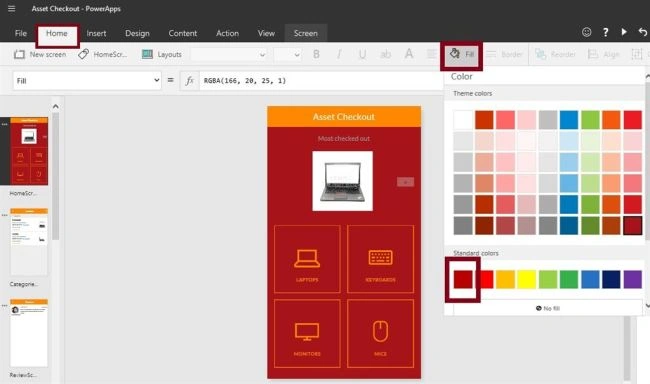Click the Keyboards icon tile
Image resolution: width=650 pixels, height=384 pixels.
381,259
